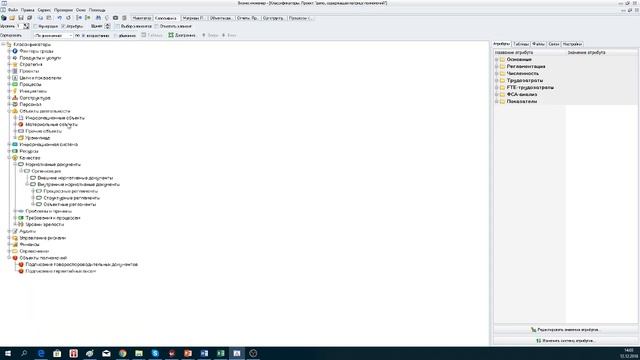Select Подписание гарантийных писем tree item

[x=61, y=271]
